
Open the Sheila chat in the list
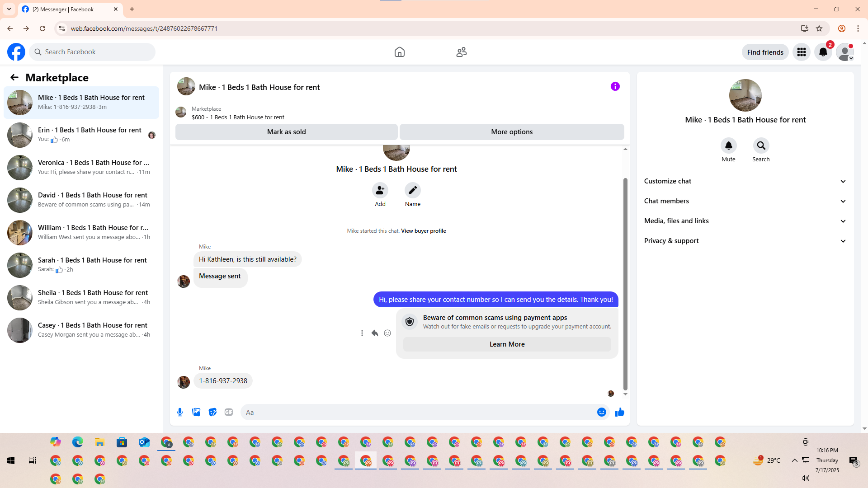coord(81,298)
